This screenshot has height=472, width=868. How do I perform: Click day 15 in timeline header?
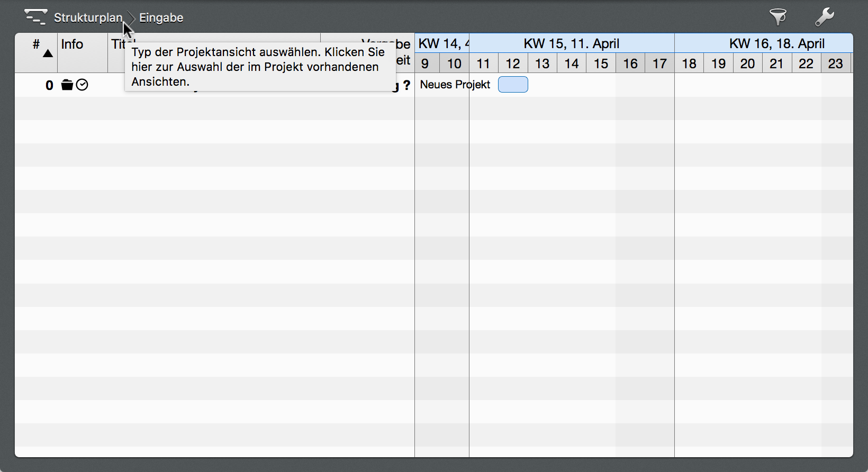point(601,63)
